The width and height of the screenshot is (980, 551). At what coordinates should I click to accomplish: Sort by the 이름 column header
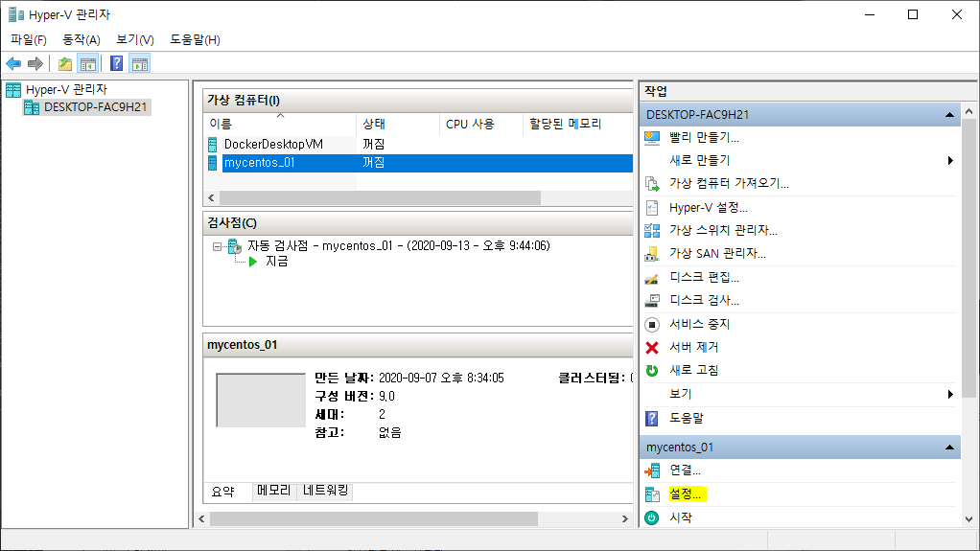click(281, 125)
